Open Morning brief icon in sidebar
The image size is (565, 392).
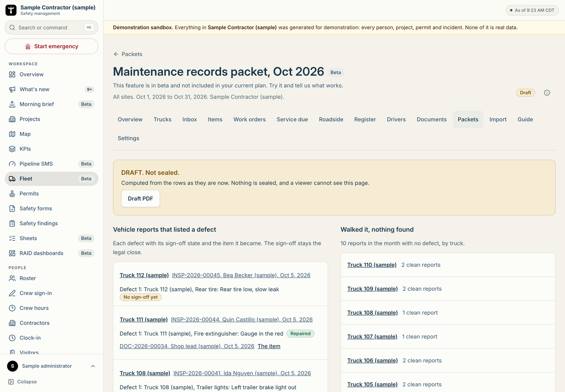[x=12, y=104]
